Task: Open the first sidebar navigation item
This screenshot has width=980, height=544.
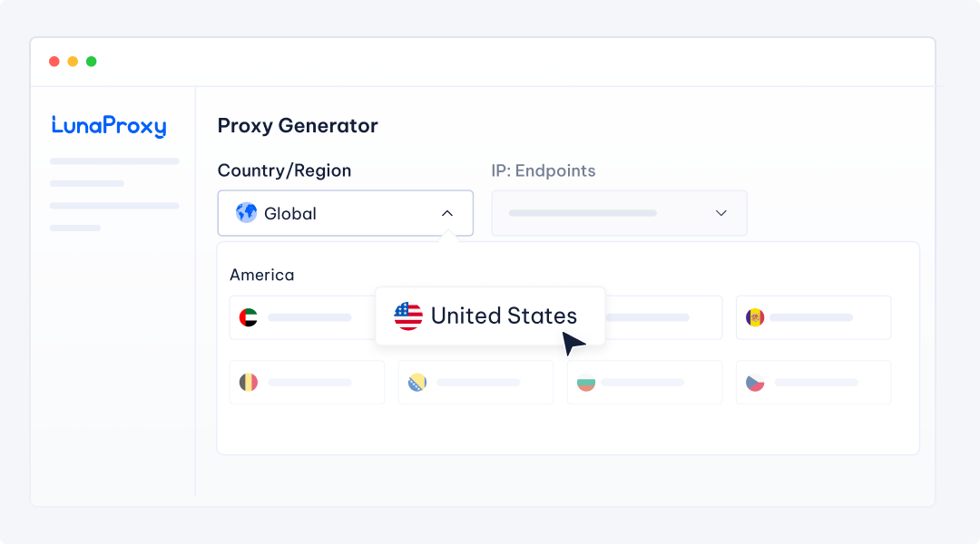Action: 114,161
